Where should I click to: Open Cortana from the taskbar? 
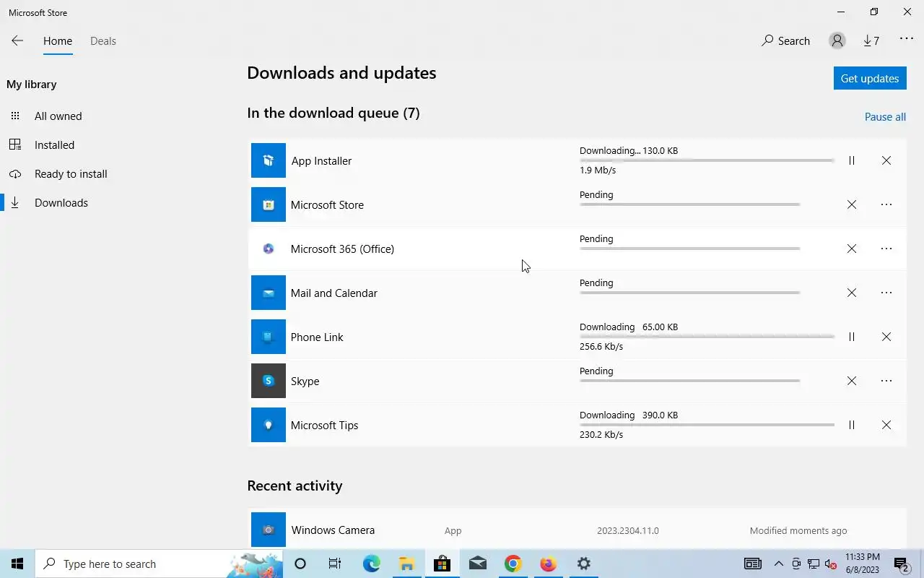click(x=300, y=564)
